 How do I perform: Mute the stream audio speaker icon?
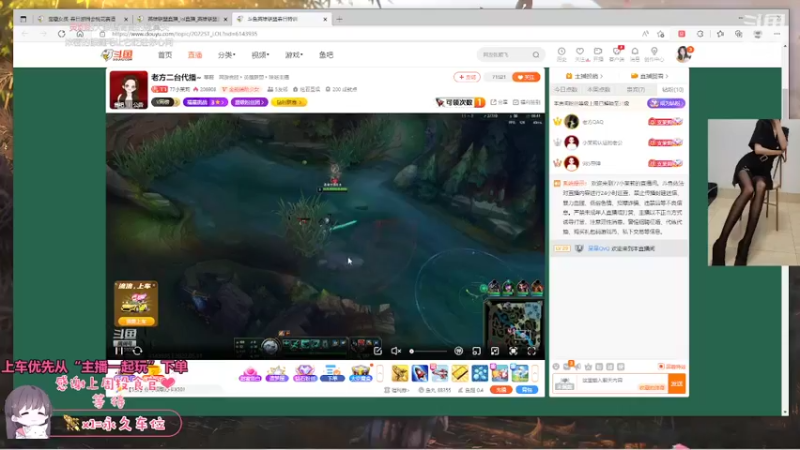point(396,351)
